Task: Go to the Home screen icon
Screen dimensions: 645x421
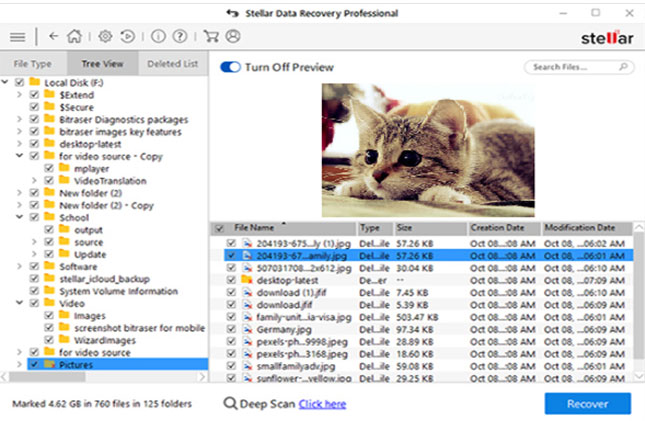Action: (x=74, y=36)
